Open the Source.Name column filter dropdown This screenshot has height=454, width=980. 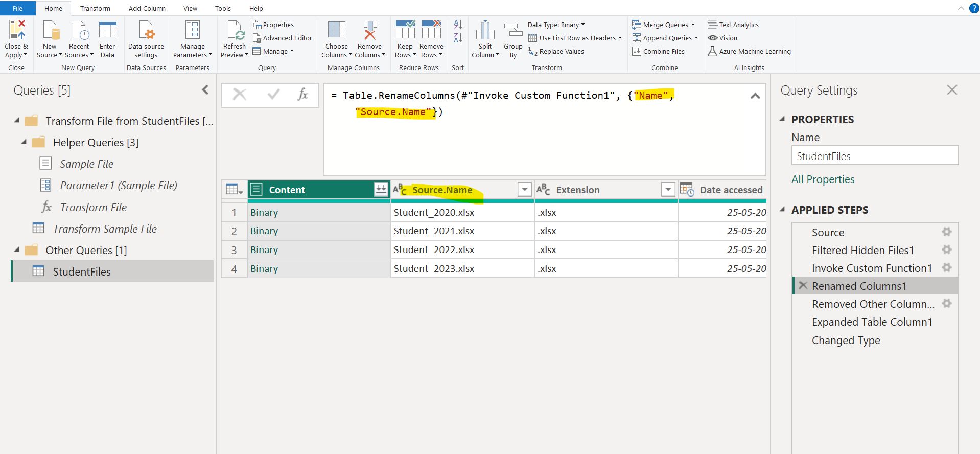tap(524, 190)
